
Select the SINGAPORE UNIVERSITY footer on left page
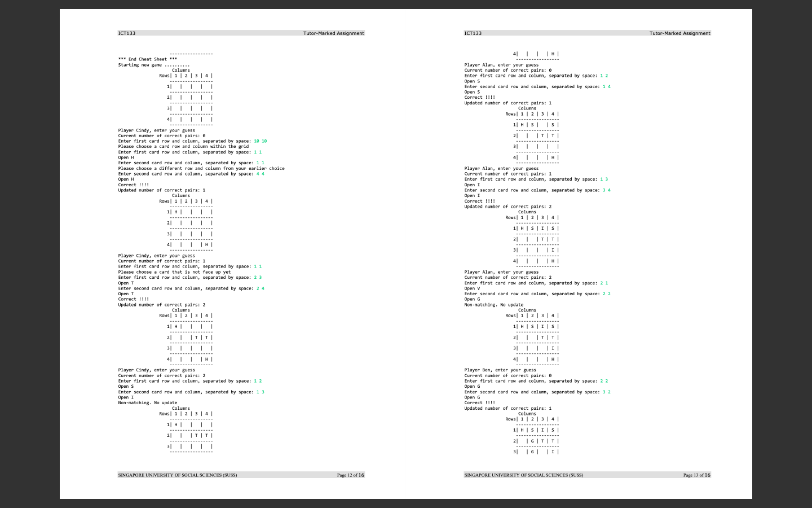177,475
